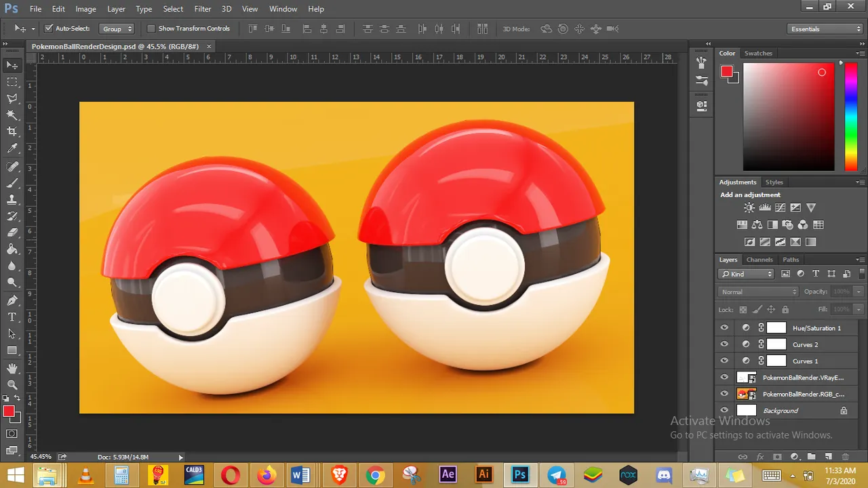The height and width of the screenshot is (488, 868).
Task: Switch to the Channels tab
Action: tap(759, 260)
